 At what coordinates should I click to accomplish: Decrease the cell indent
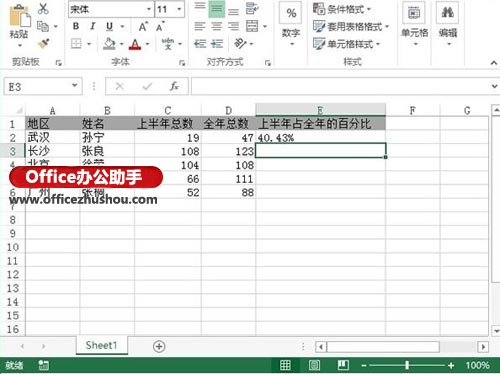200,44
